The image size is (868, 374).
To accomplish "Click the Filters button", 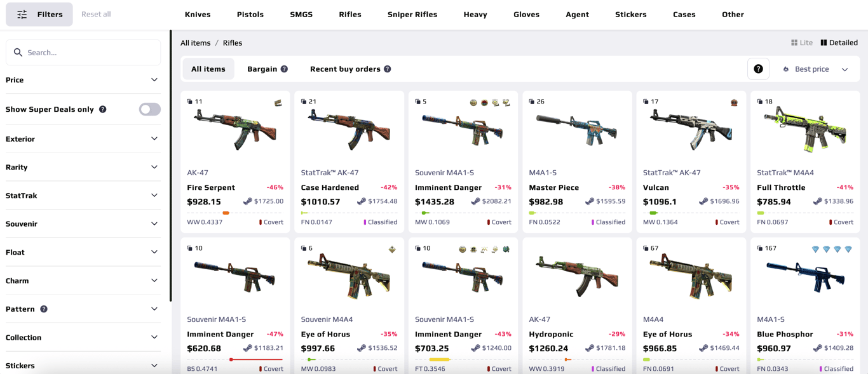I will (x=39, y=15).
